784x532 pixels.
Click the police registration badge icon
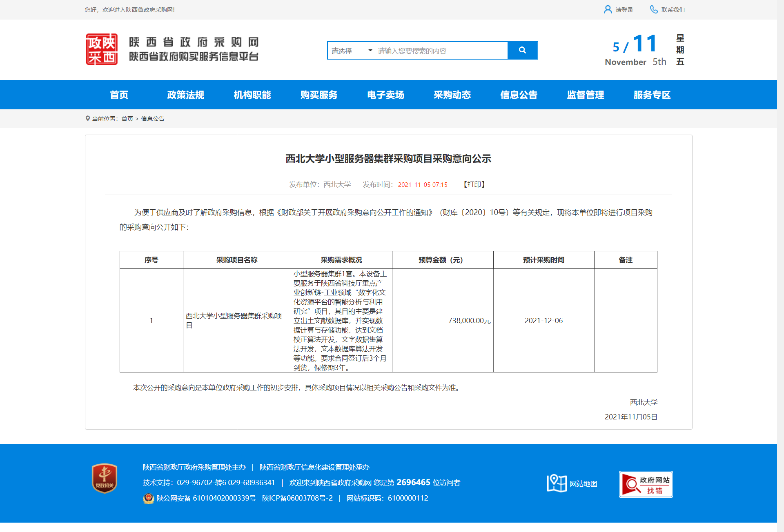tap(148, 498)
